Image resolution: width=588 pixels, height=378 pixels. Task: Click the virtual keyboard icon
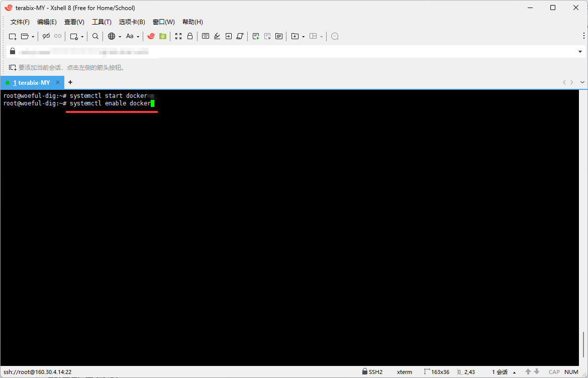tap(206, 36)
